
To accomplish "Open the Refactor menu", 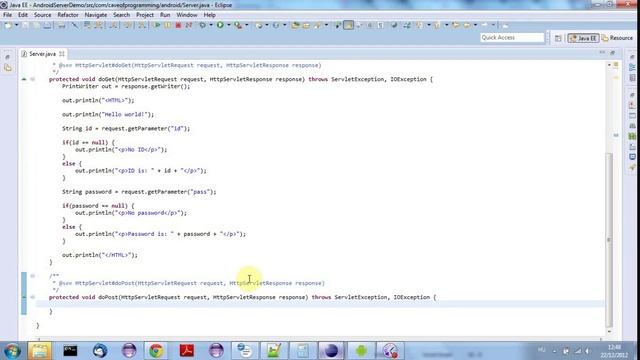I will click(x=68, y=15).
